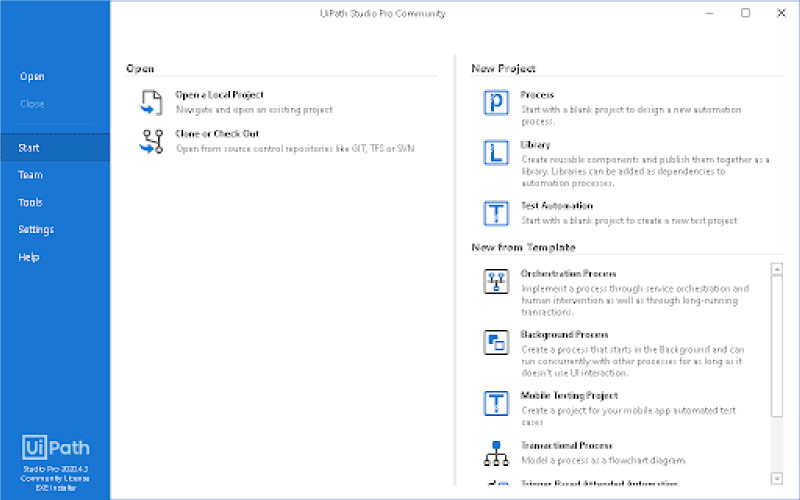The image size is (800, 500).
Task: Maximize the UiPath Studio window
Action: 745,13
